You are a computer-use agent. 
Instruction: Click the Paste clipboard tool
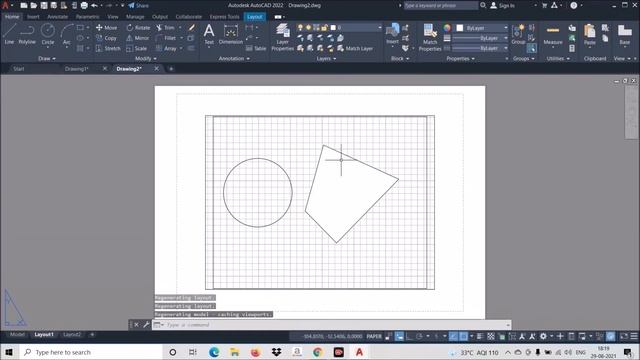coord(589,34)
